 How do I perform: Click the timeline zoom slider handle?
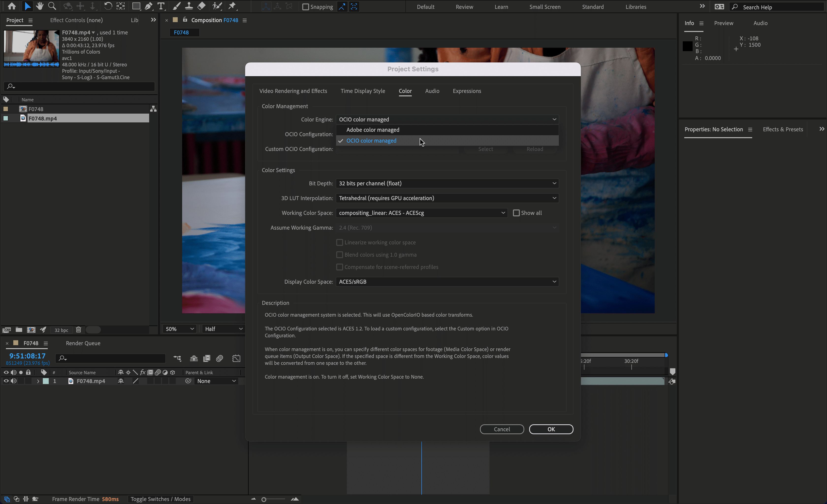[264, 499]
